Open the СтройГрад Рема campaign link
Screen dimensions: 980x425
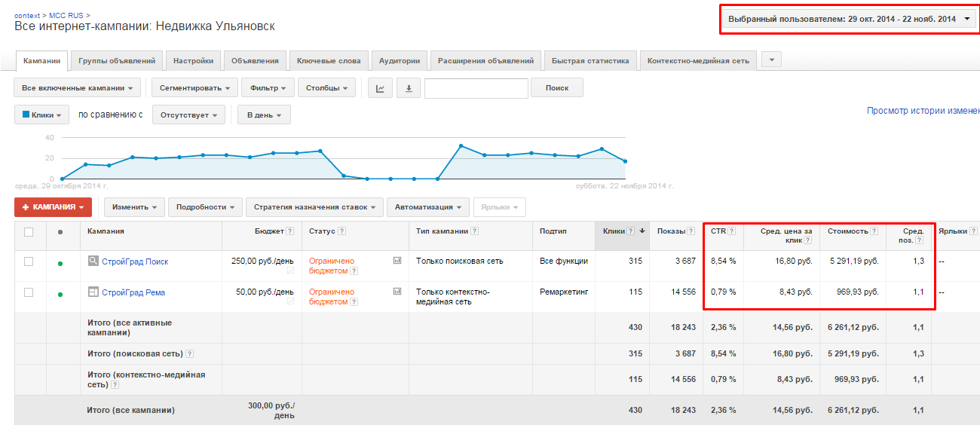[x=133, y=292]
